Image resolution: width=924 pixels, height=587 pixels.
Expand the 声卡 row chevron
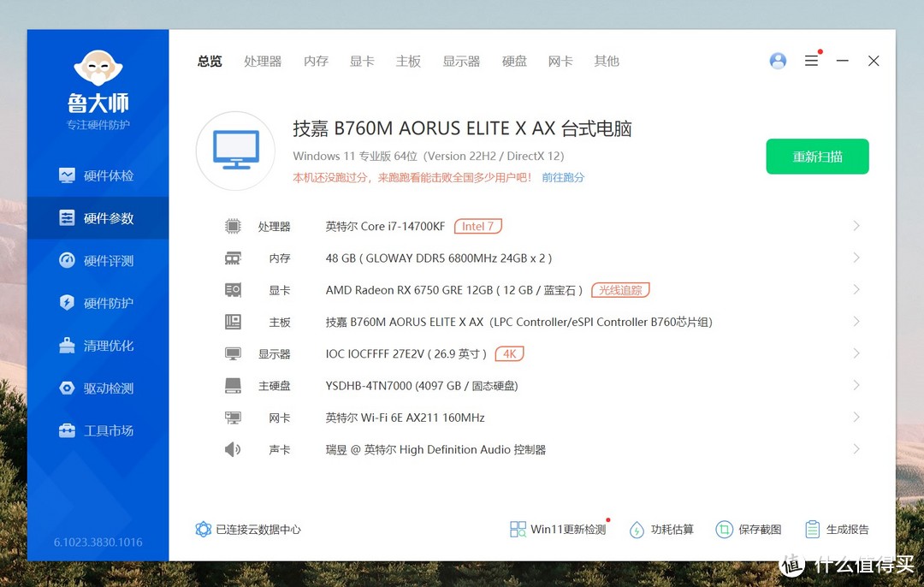pyautogui.click(x=856, y=448)
